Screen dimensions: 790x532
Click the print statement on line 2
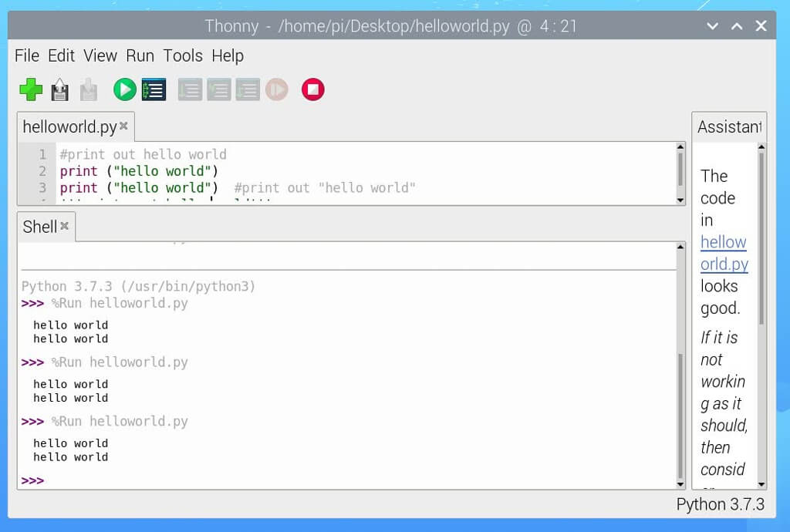click(139, 171)
